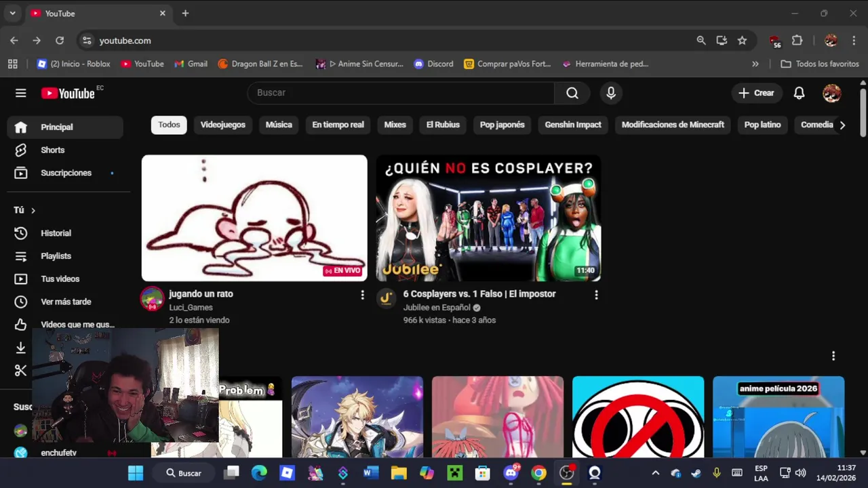This screenshot has width=868, height=488.
Task: Open the shelf three-dot options menu
Action: pos(833,356)
